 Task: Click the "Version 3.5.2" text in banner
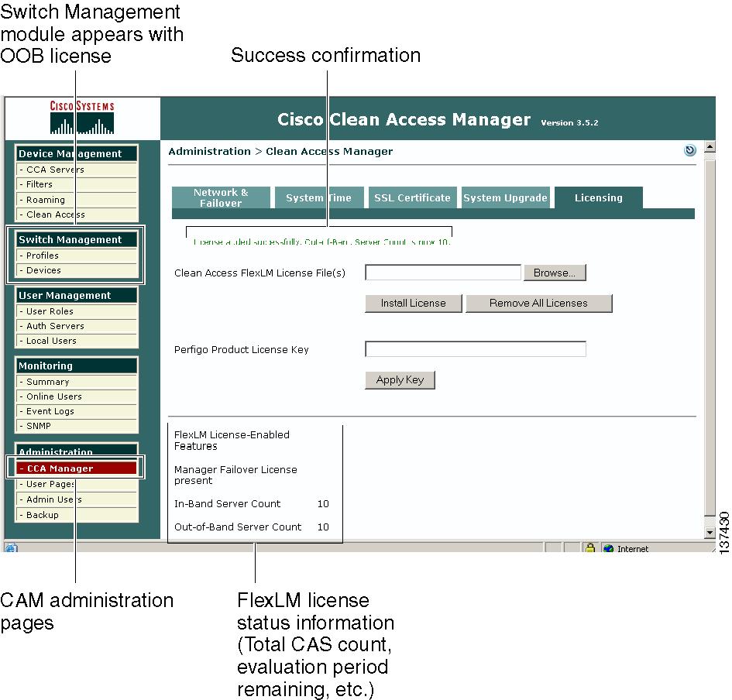pyautogui.click(x=569, y=123)
